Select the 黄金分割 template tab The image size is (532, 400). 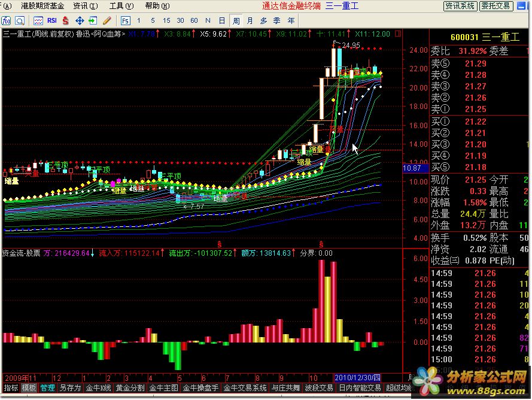pyautogui.click(x=130, y=388)
